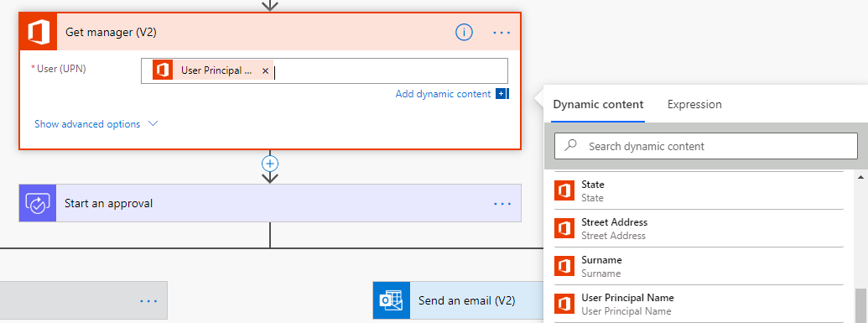This screenshot has width=868, height=323.
Task: Click the Outlook icon on Send an email
Action: [392, 301]
